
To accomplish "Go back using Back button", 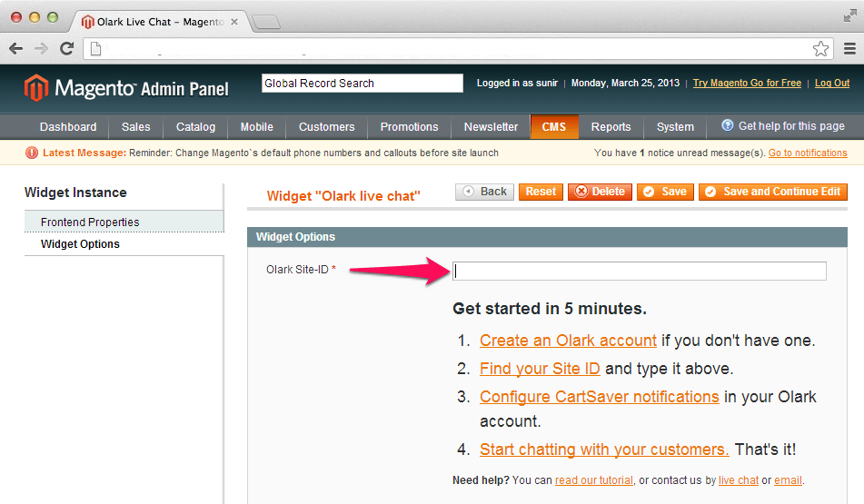I will point(484,192).
